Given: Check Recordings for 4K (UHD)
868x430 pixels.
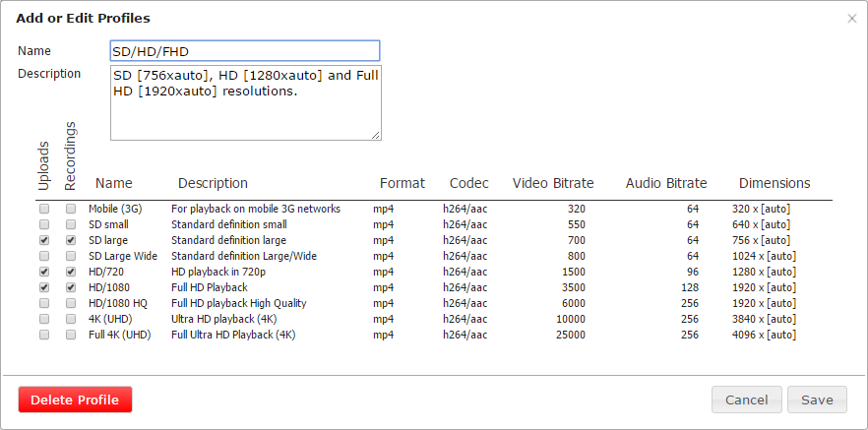Looking at the screenshot, I should click(x=70, y=320).
